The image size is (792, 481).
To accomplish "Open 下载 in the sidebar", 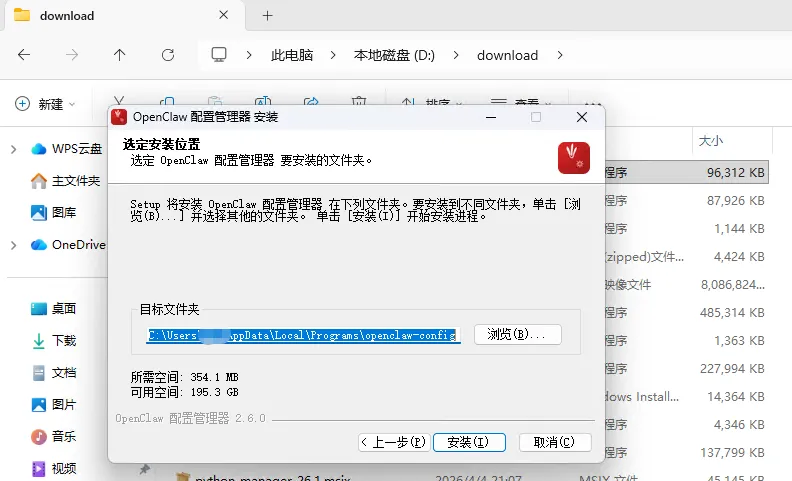I will tap(54, 341).
